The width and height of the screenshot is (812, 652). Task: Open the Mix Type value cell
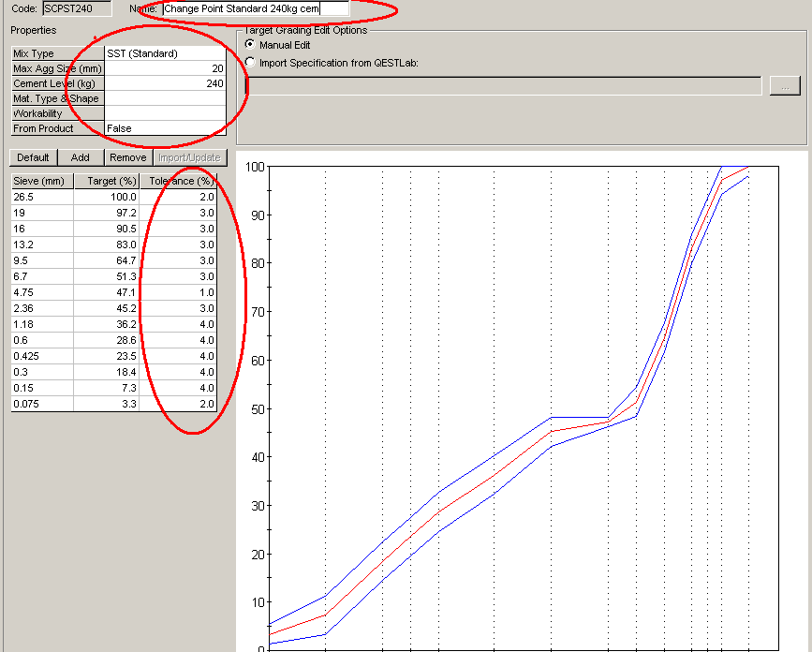(x=165, y=53)
